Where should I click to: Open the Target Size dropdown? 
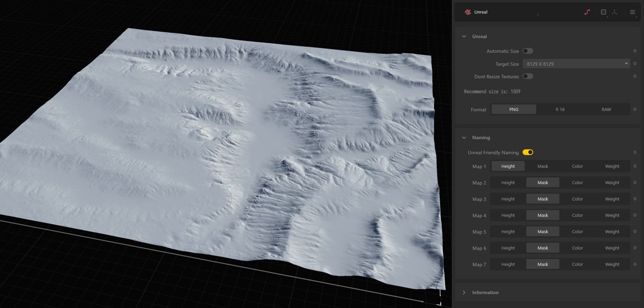[576, 64]
